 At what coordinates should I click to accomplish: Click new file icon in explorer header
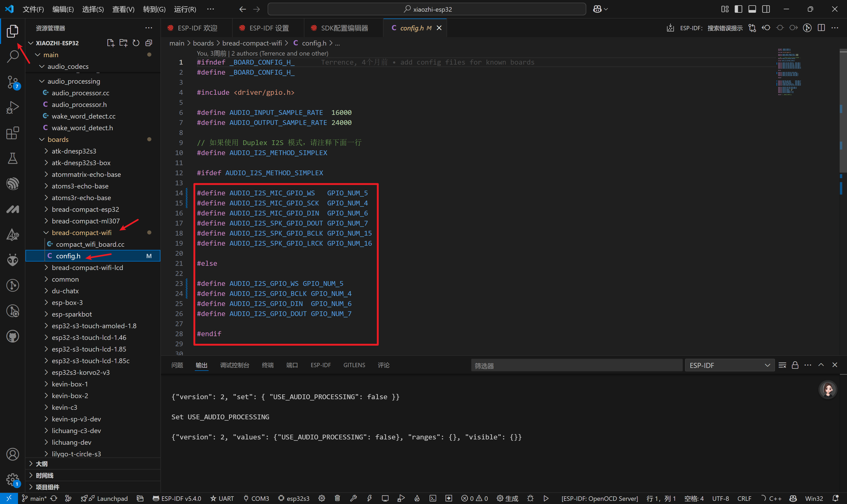click(110, 43)
